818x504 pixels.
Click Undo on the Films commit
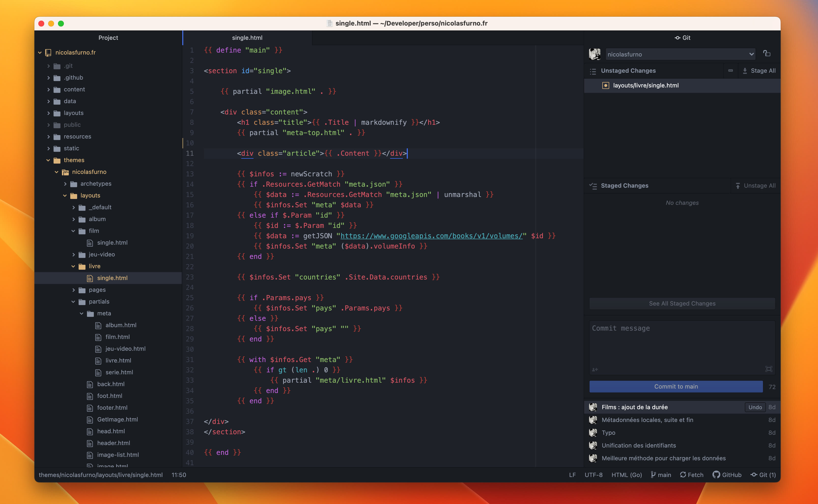point(755,407)
